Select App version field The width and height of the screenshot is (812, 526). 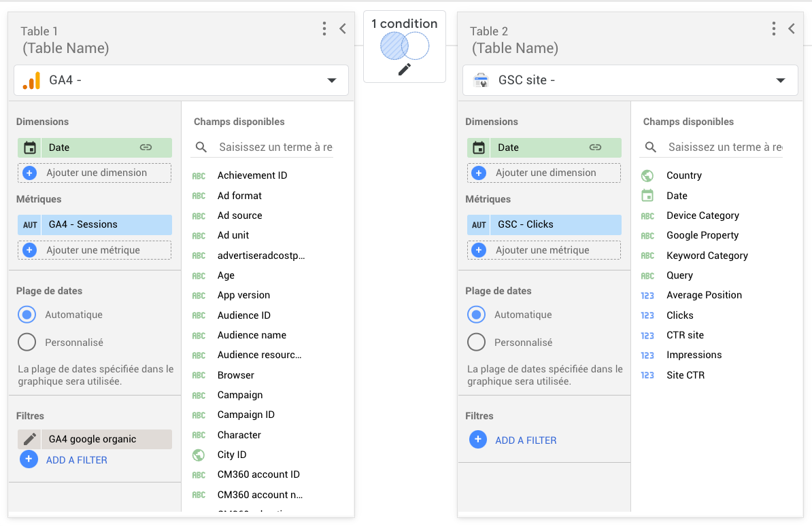[243, 295]
